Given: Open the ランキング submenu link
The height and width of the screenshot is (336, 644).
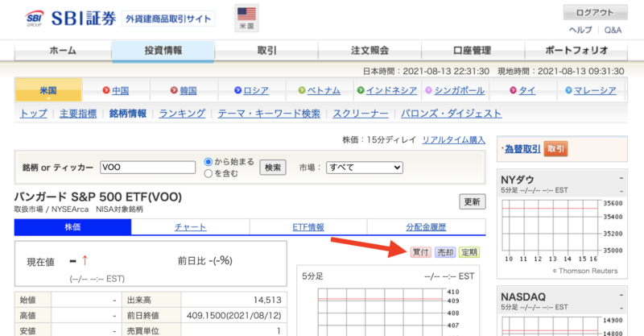Looking at the screenshot, I should [x=182, y=114].
